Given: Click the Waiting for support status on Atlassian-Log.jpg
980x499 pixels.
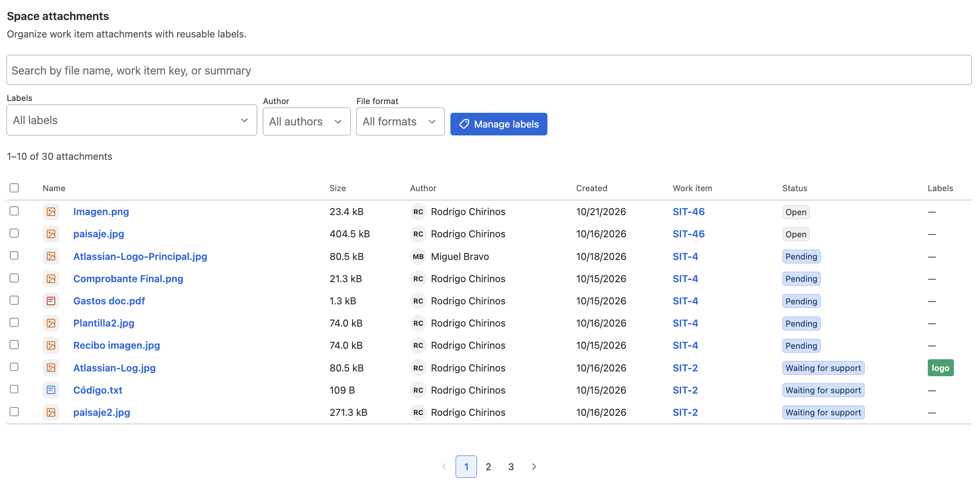Looking at the screenshot, I should (823, 368).
